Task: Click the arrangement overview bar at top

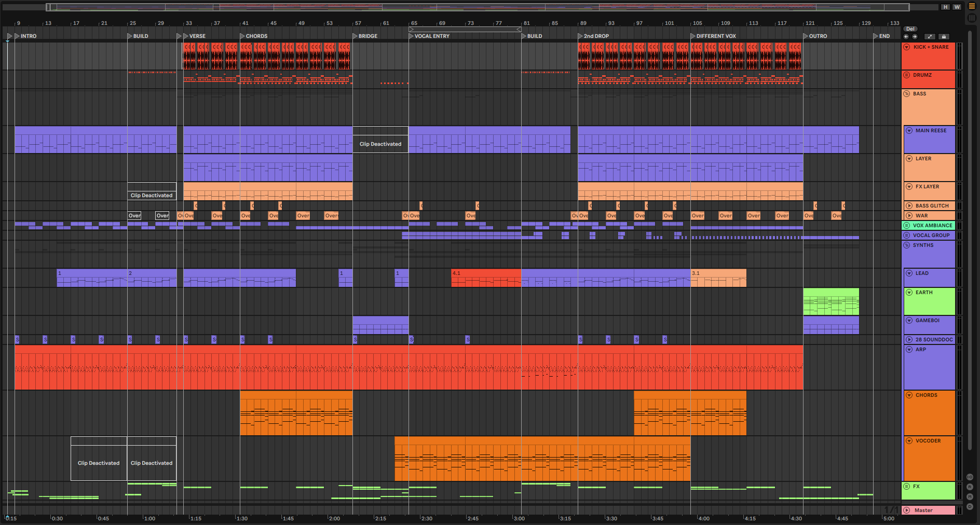Action: click(478, 7)
